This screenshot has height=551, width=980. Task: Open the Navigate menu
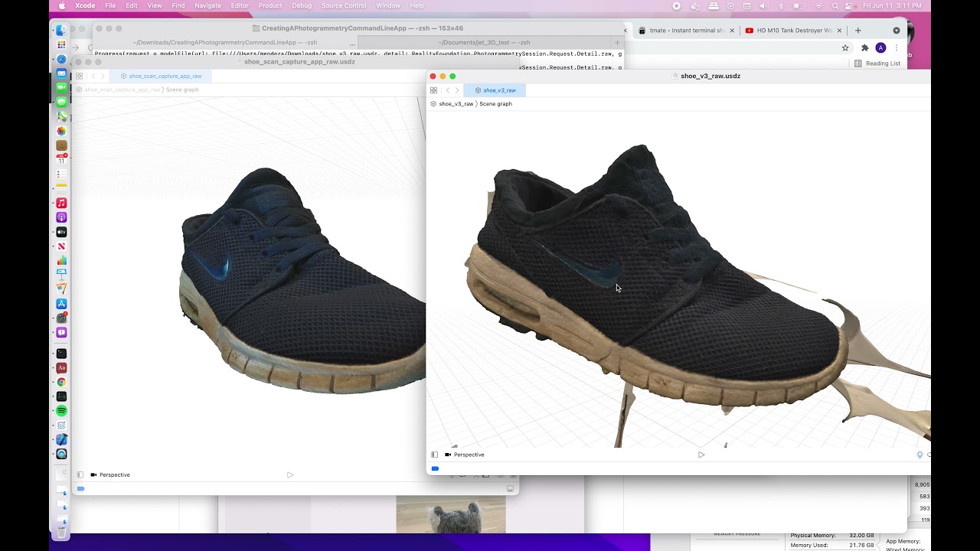point(207,6)
